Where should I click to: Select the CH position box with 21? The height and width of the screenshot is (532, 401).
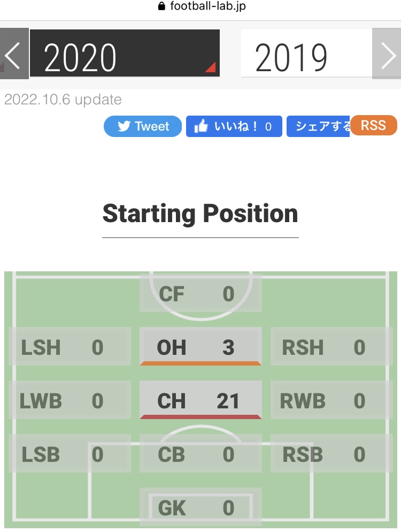coord(200,400)
